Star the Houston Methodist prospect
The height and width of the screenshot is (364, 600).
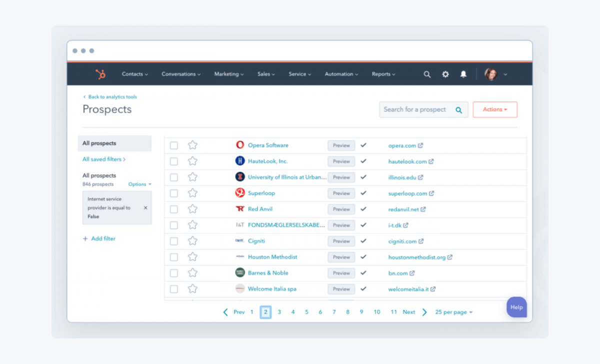point(192,257)
